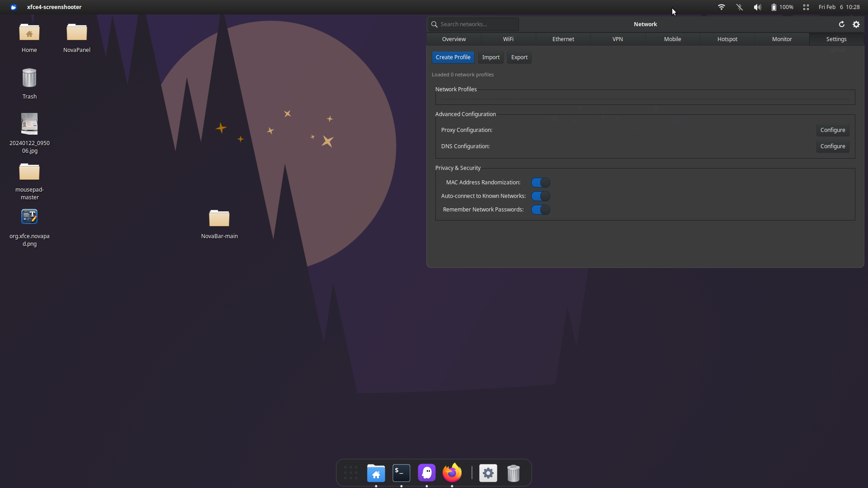Image resolution: width=868 pixels, height=488 pixels.
Task: Click the Create Profile button
Action: pyautogui.click(x=453, y=57)
